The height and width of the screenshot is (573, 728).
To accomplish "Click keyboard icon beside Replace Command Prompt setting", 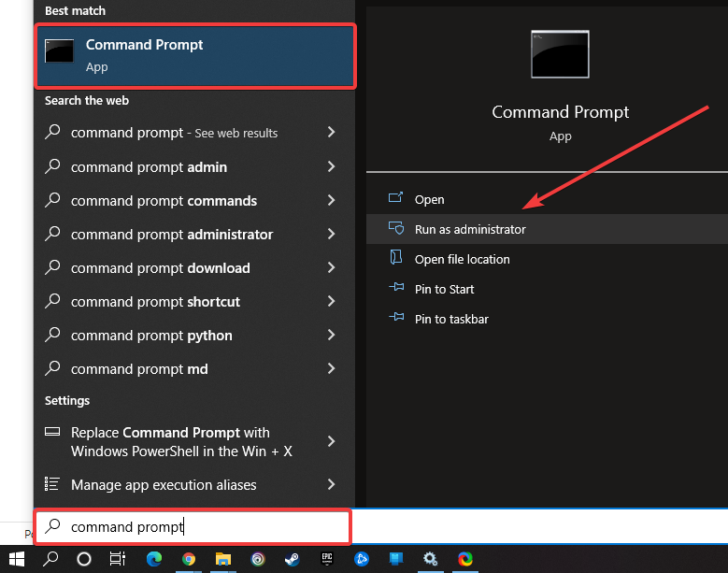I will (52, 432).
